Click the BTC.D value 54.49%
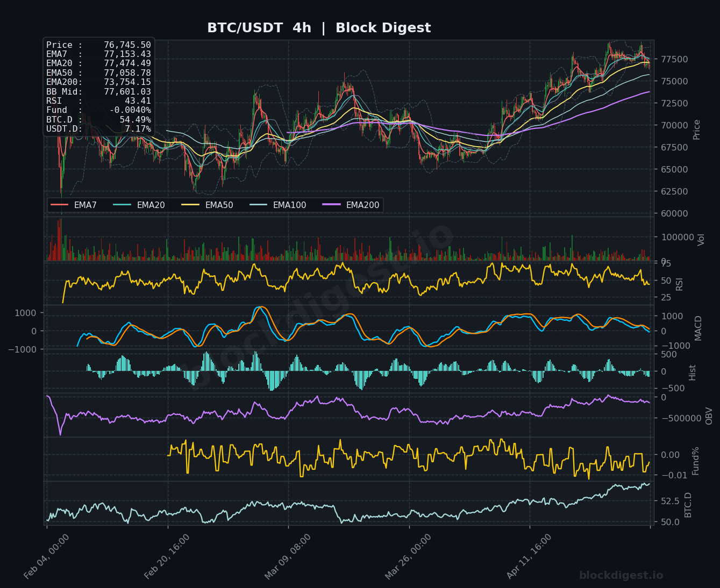Screen dimensions: 720x588 coord(135,119)
